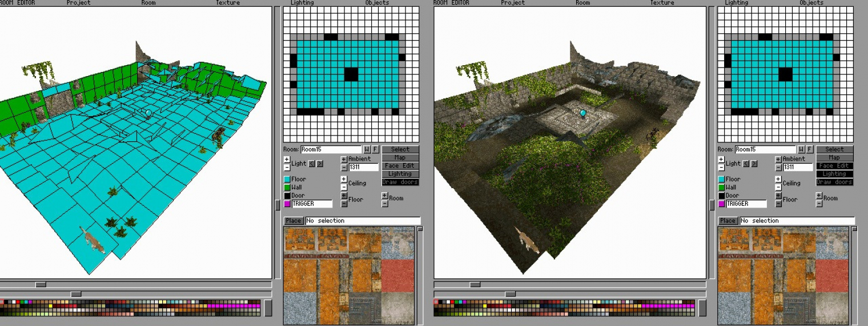Screen dimensions: 868x326
Task: Click the Ambient 1311 field in the left editor
Action: pos(363,168)
